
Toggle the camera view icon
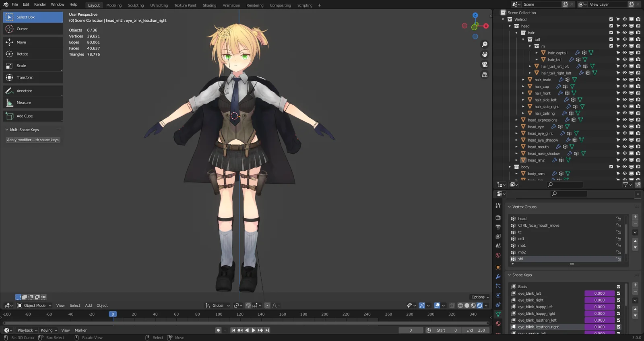(485, 64)
